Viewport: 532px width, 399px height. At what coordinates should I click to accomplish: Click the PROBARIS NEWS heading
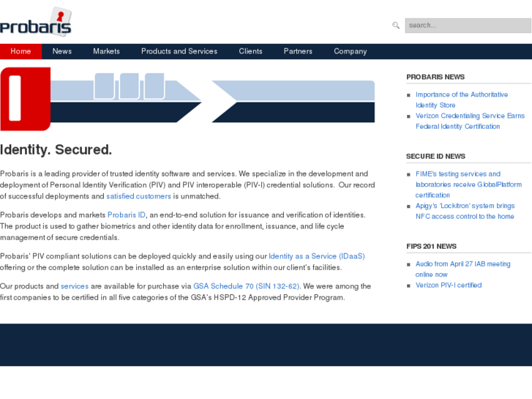(435, 77)
